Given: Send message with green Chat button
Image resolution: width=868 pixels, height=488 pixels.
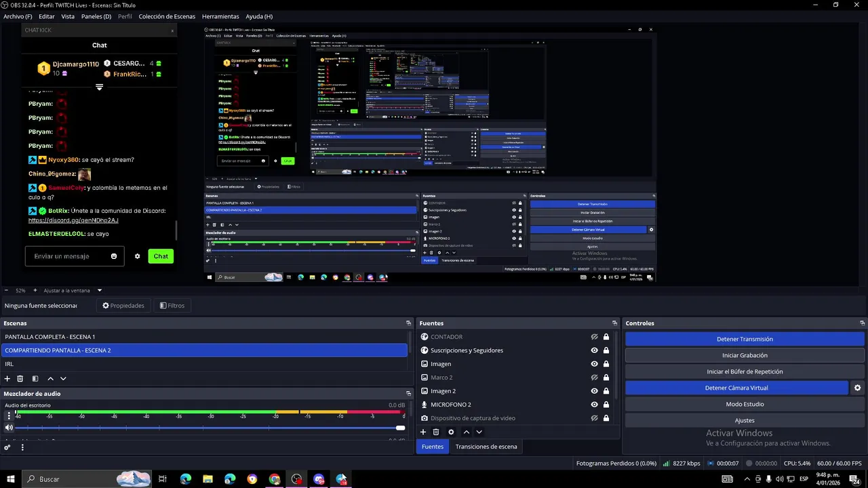Looking at the screenshot, I should click(161, 256).
